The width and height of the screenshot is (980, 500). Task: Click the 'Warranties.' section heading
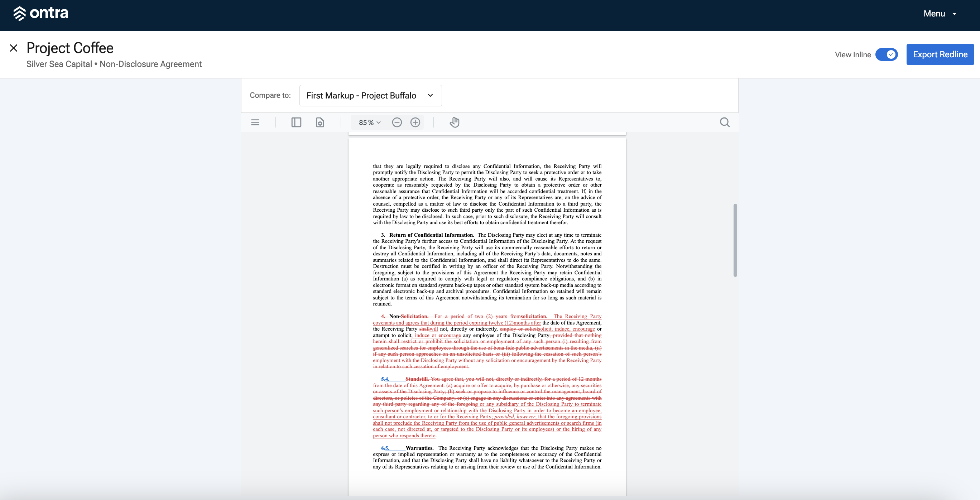point(420,448)
